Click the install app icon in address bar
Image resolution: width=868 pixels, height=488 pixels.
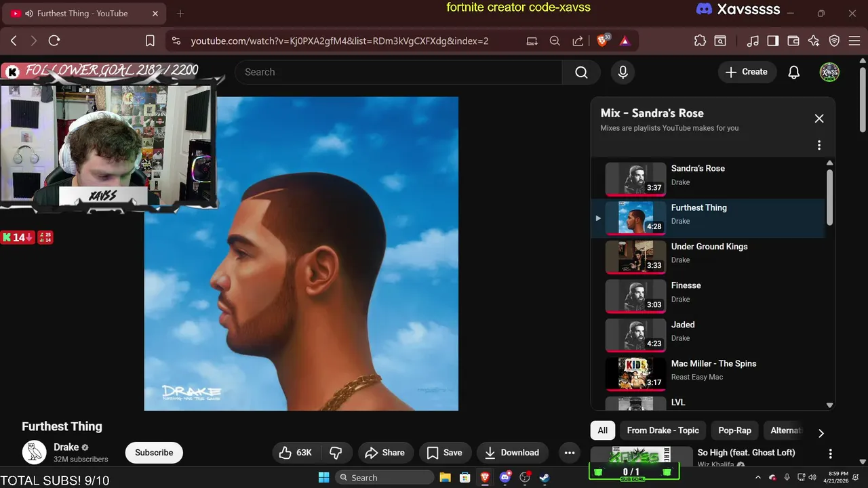[532, 41]
